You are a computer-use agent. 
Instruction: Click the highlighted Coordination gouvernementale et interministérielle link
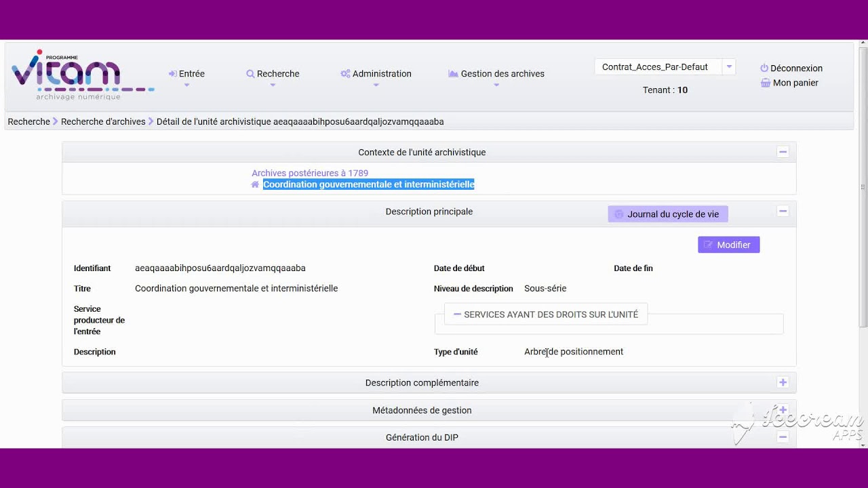tap(369, 184)
